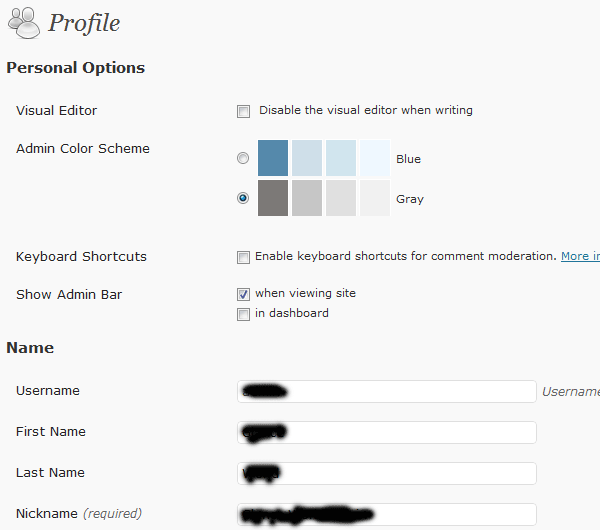
Task: Click the Profile users icon
Action: pyautogui.click(x=24, y=23)
